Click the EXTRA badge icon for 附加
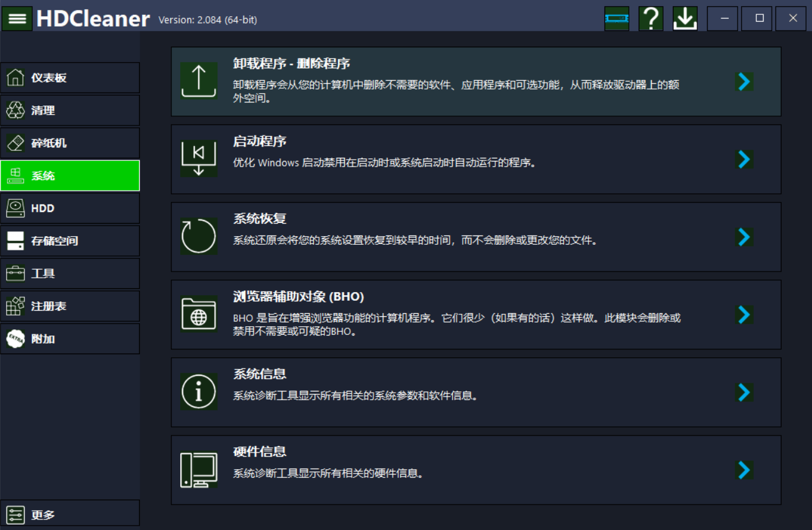The width and height of the screenshot is (812, 530). 16,339
